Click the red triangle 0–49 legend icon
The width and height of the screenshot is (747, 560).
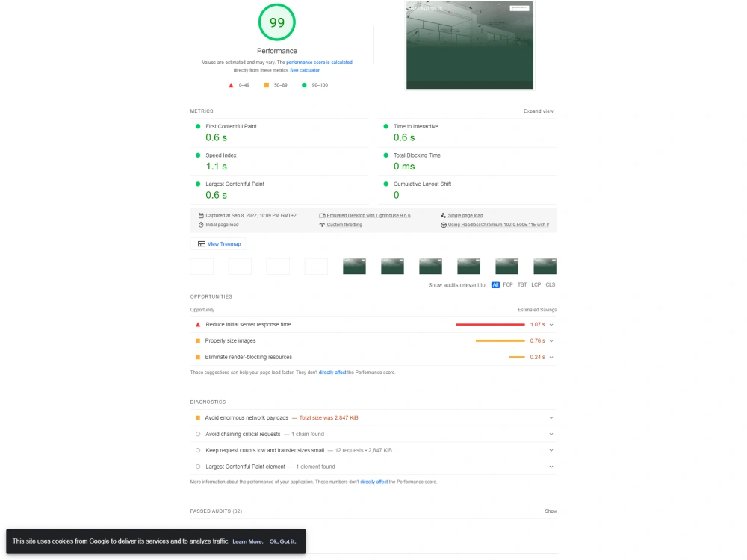point(231,85)
